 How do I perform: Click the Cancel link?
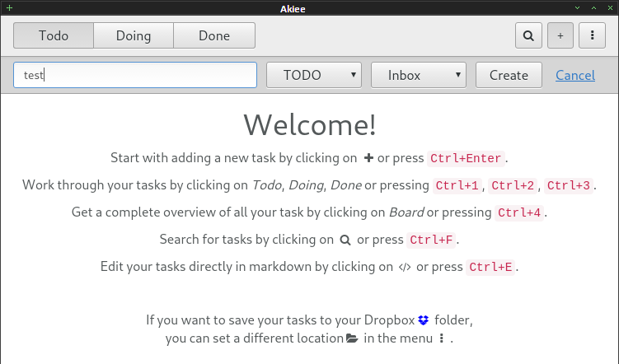(x=575, y=75)
